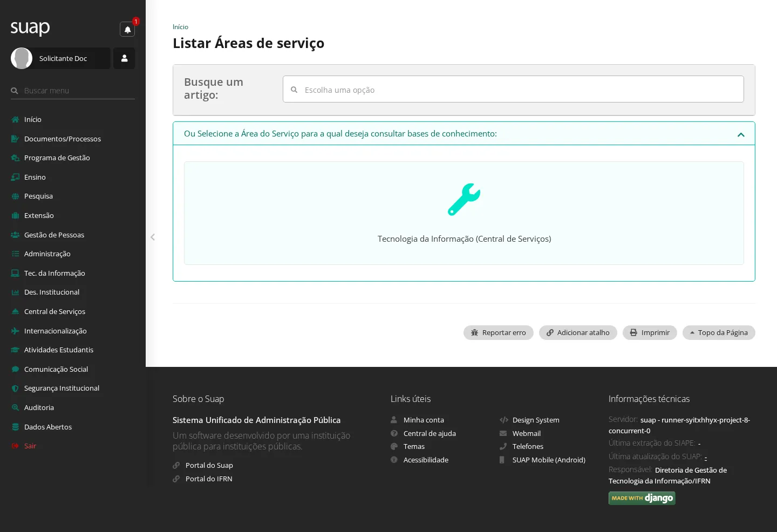
Task: Click the Auditoria magnifier icon
Action: 15,407
